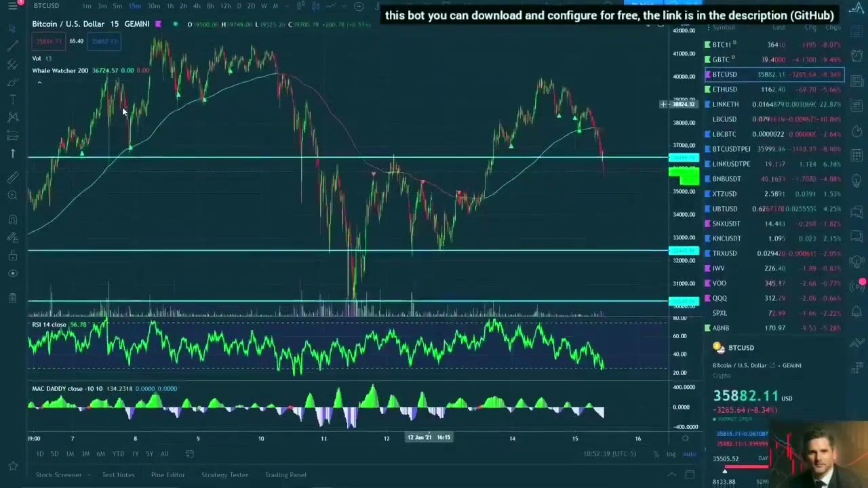Open the hamburger main menu
868x488 pixels.
pyautogui.click(x=12, y=6)
